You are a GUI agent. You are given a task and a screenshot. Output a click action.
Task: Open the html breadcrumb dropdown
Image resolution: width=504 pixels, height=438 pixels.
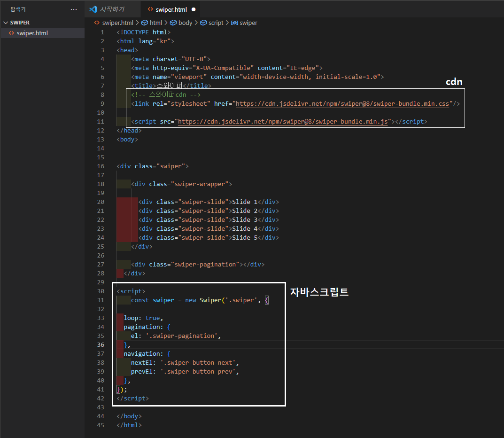pos(155,23)
